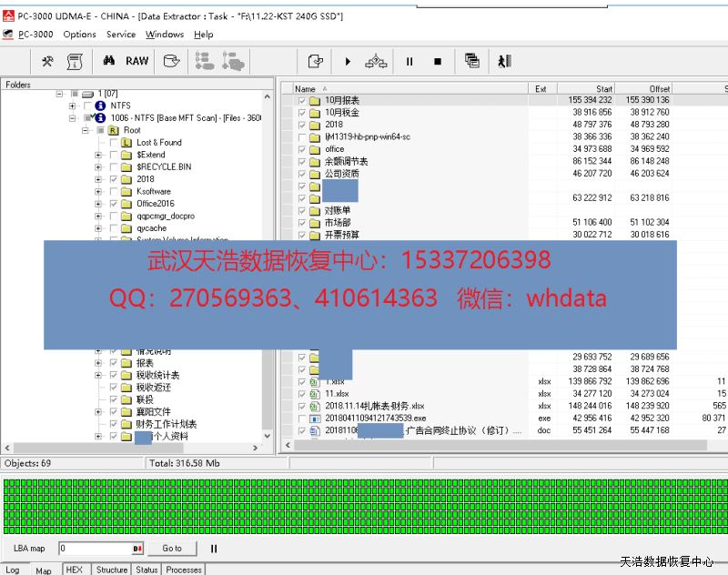Click the LBA map input field
Screen dimensions: 728x575
pos(96,549)
